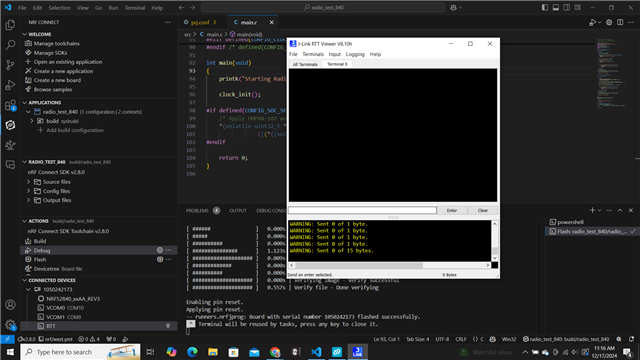This screenshot has width=640, height=360.
Task: Collapse radio_test_840 application tree item
Action: 28,112
